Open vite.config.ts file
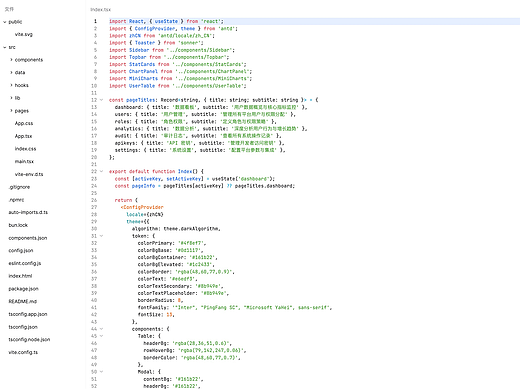520x390 pixels. tap(23, 352)
